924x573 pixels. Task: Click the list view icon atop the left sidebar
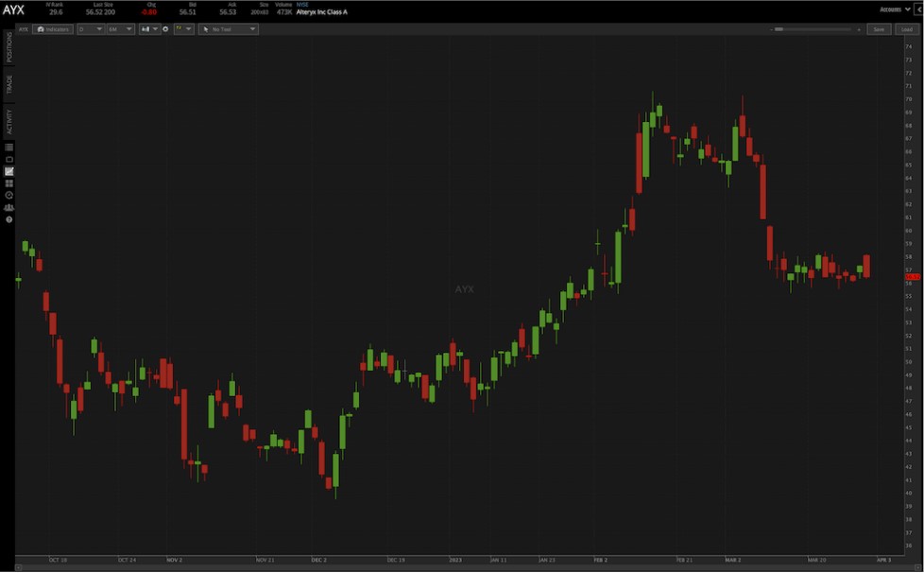(x=9, y=147)
